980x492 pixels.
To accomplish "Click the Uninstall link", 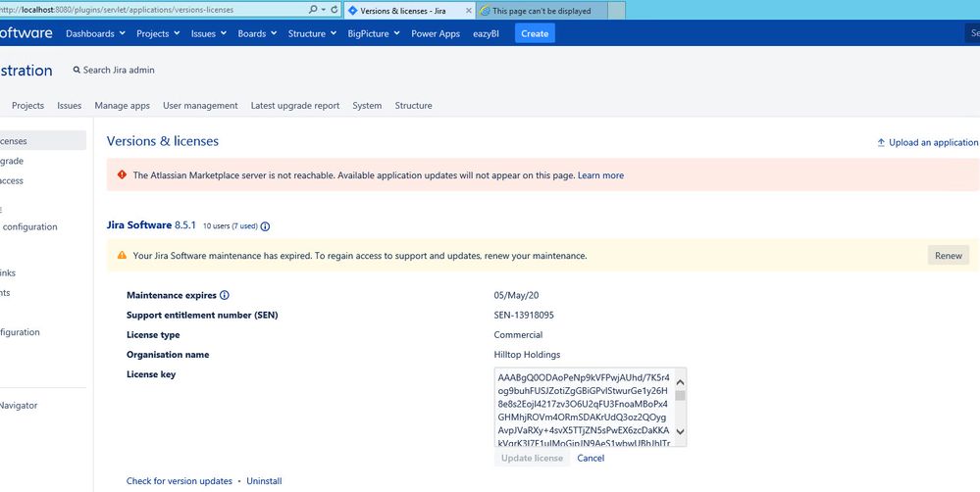I will point(264,481).
